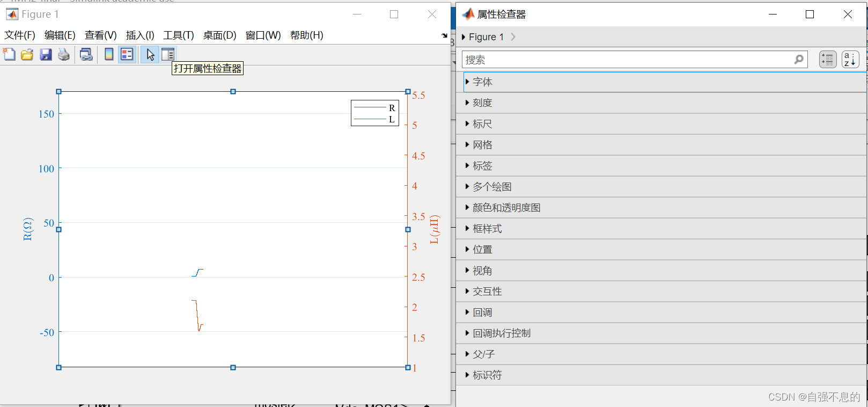Click the bottom-right axes selection handle
The height and width of the screenshot is (407, 868).
tap(408, 367)
